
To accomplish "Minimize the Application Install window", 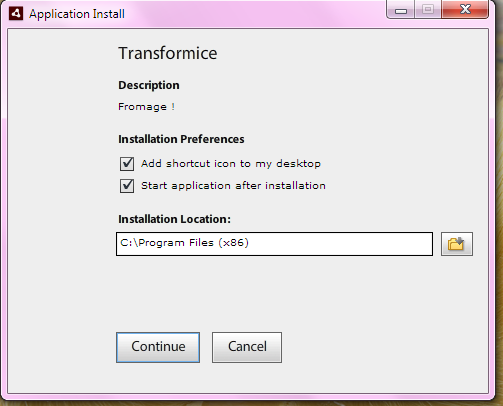I will (x=401, y=10).
